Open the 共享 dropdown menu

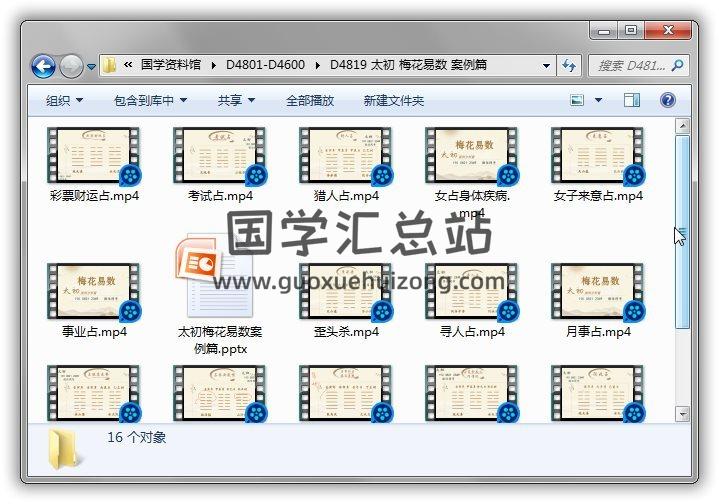(x=236, y=101)
